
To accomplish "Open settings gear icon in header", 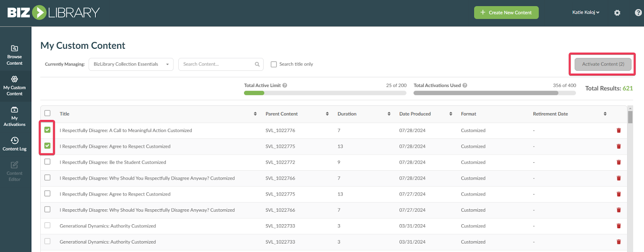I will coord(617,13).
